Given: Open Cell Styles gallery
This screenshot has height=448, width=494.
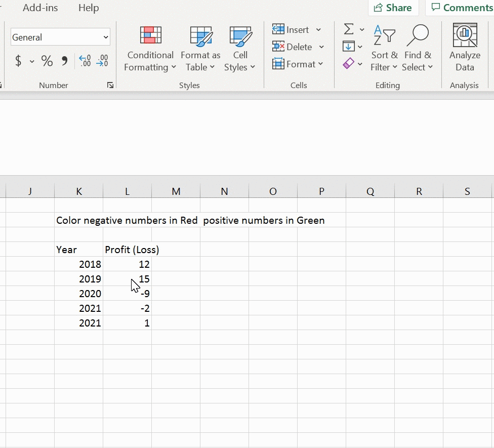Looking at the screenshot, I should (x=240, y=49).
